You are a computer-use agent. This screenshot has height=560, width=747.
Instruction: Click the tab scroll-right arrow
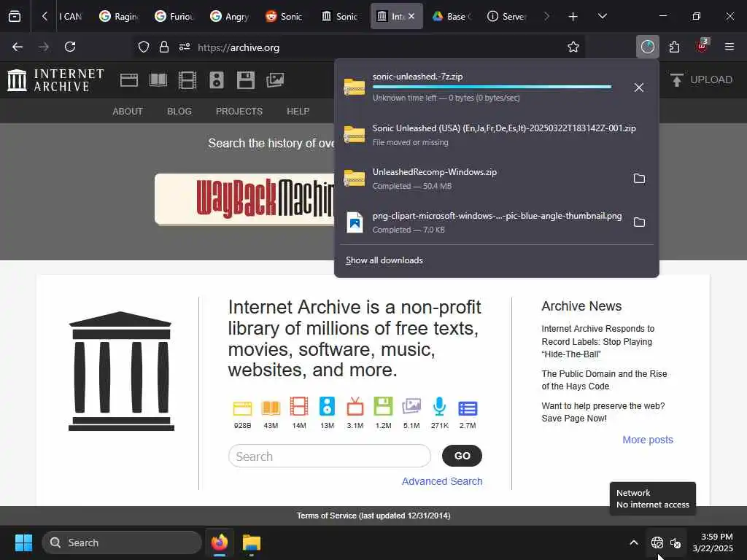[x=546, y=16]
